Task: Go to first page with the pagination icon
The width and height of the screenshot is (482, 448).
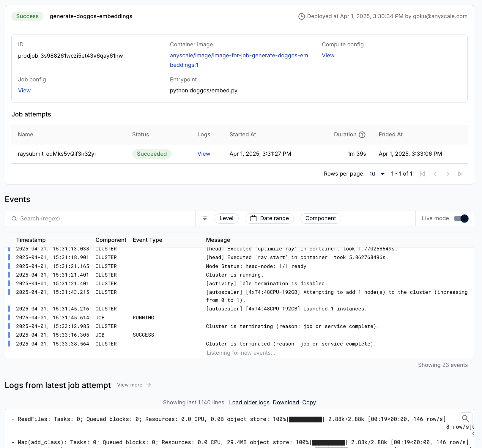Action: point(422,174)
